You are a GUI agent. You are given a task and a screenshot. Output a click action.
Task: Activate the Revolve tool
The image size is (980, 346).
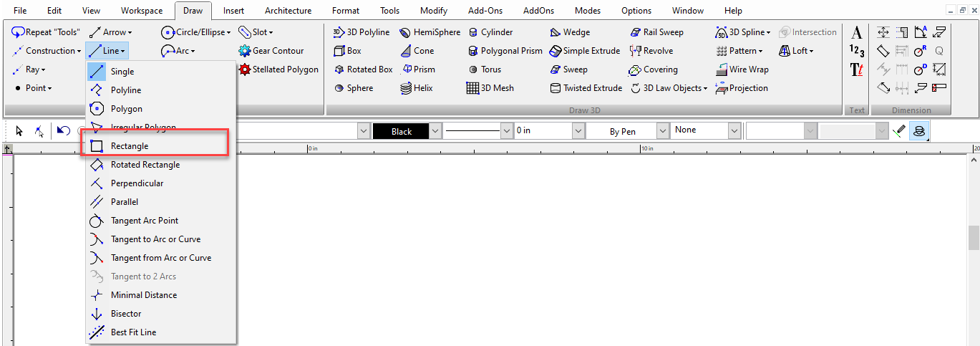click(x=651, y=51)
